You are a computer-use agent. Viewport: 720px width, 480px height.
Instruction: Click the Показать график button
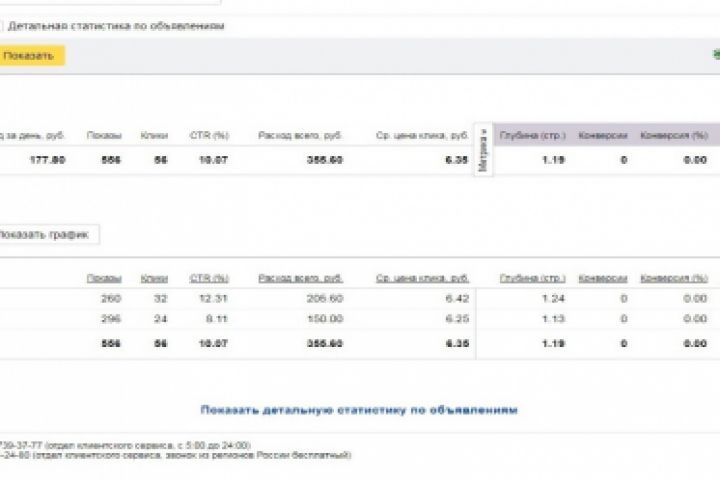click(48, 234)
